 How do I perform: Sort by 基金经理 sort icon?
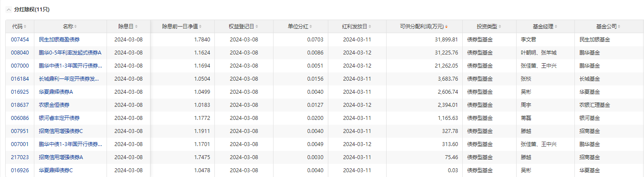pos(556,27)
